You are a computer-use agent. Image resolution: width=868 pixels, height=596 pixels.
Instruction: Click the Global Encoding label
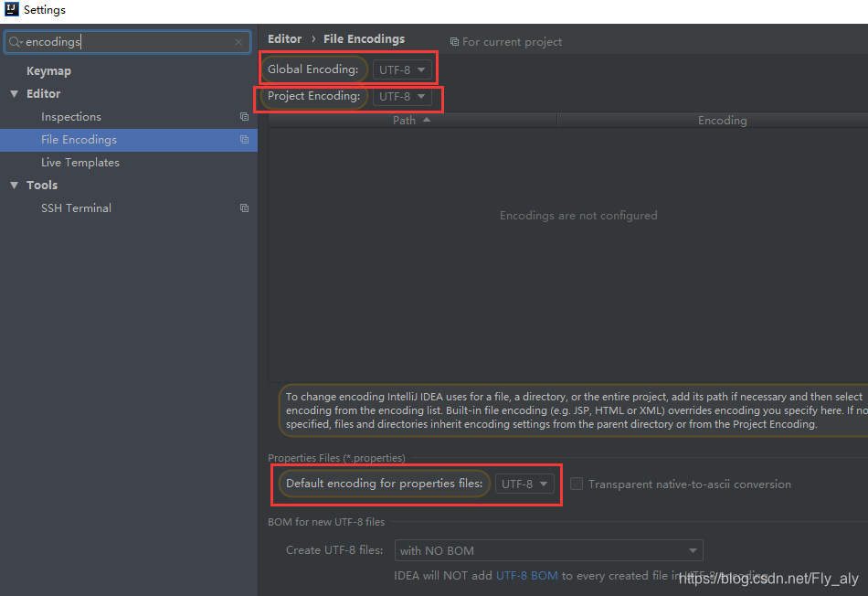click(312, 69)
